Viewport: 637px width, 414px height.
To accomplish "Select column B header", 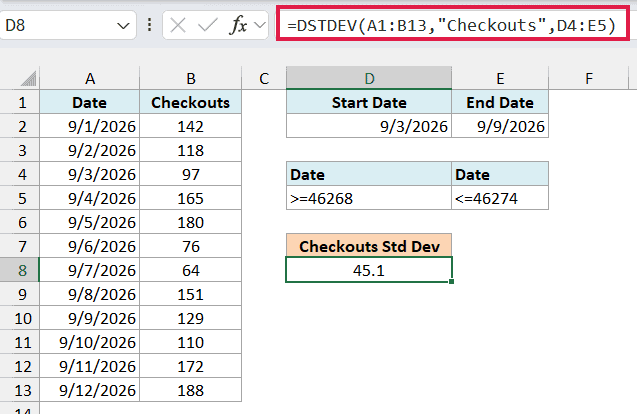I will point(191,78).
